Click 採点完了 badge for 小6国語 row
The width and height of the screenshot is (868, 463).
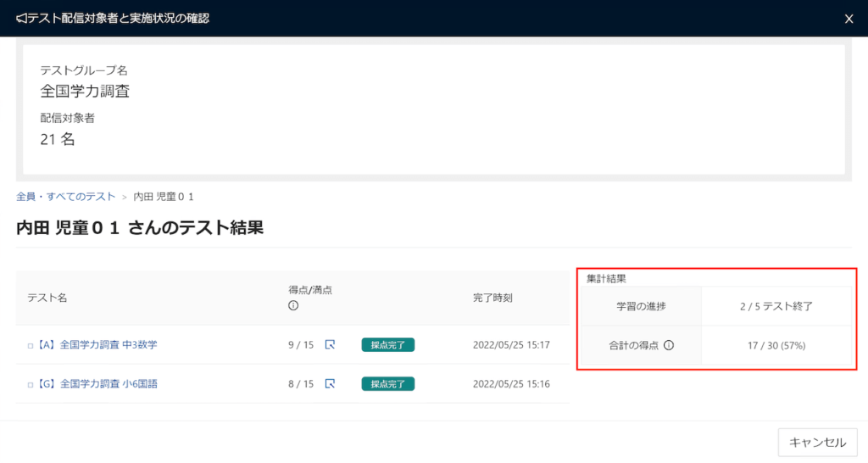(x=388, y=384)
